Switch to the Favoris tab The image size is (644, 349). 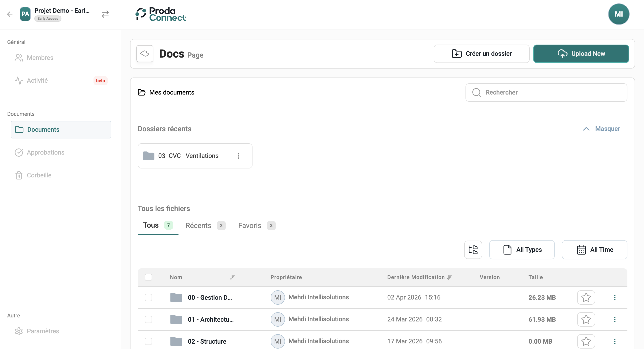(x=257, y=225)
